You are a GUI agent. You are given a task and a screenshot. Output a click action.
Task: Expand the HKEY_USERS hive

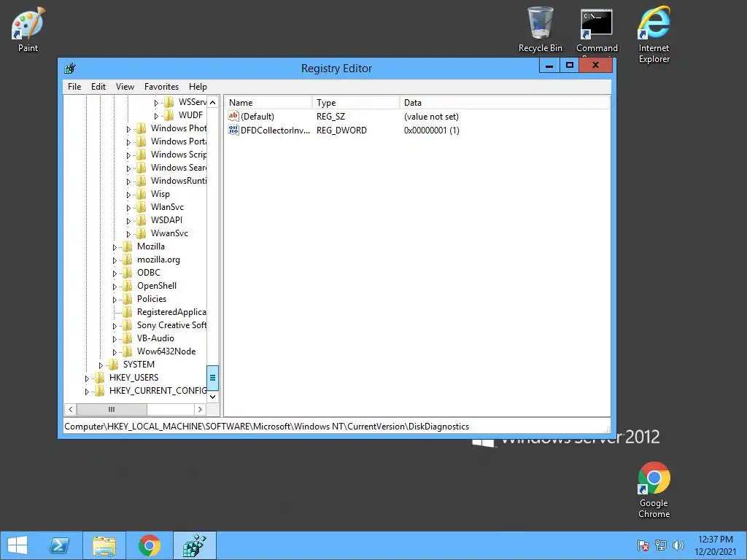click(x=87, y=378)
